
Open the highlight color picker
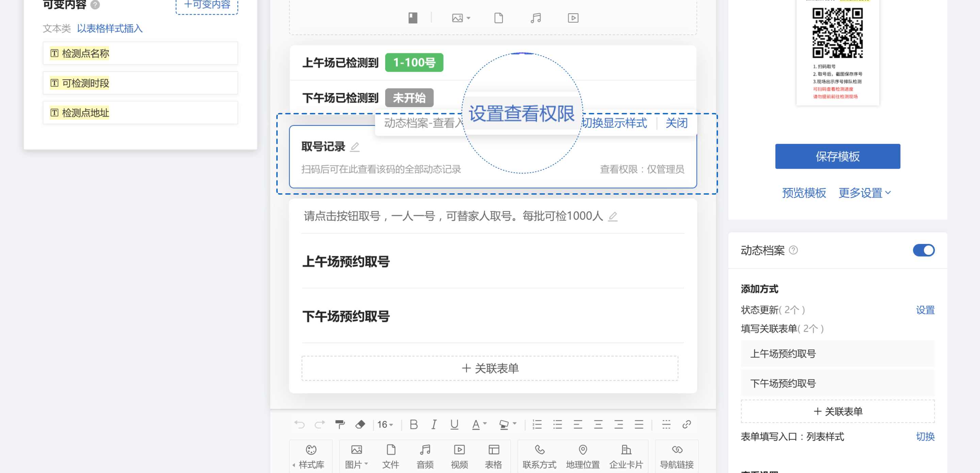(x=504, y=424)
